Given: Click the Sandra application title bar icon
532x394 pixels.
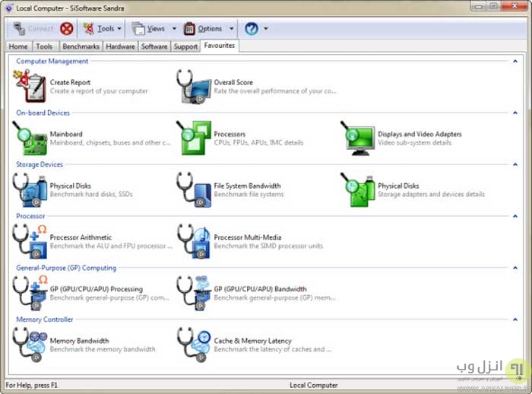Looking at the screenshot, I should point(9,8).
